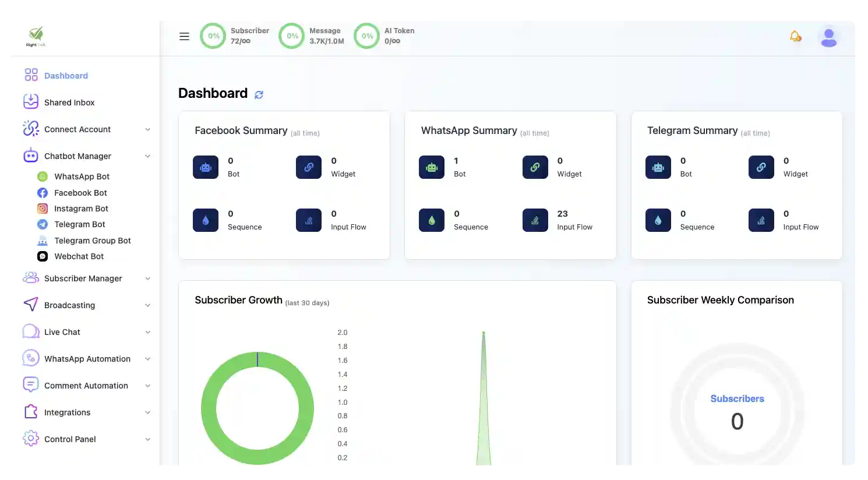Click the Webchat Bot icon
Screen dimensions: 868x480
pyautogui.click(x=41, y=256)
